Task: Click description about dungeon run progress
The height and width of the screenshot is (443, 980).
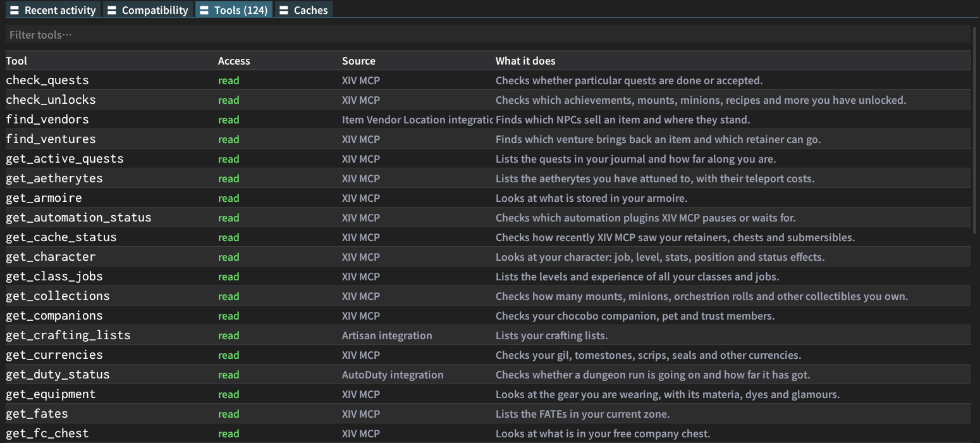Action: (653, 375)
